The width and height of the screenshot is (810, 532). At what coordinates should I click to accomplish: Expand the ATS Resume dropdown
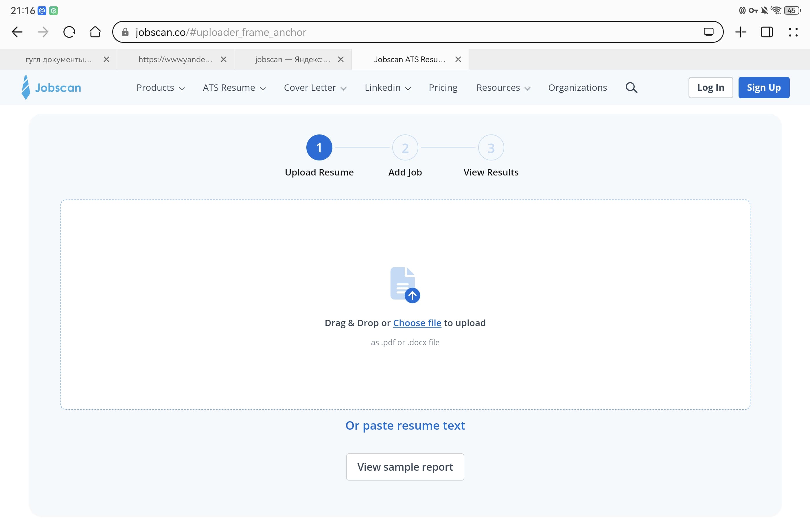[x=234, y=88]
